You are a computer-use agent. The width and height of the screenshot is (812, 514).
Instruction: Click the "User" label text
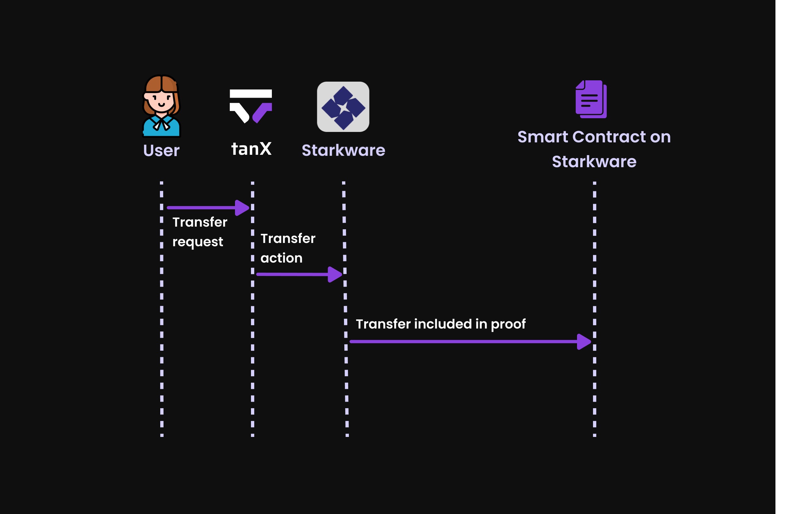coord(161,151)
